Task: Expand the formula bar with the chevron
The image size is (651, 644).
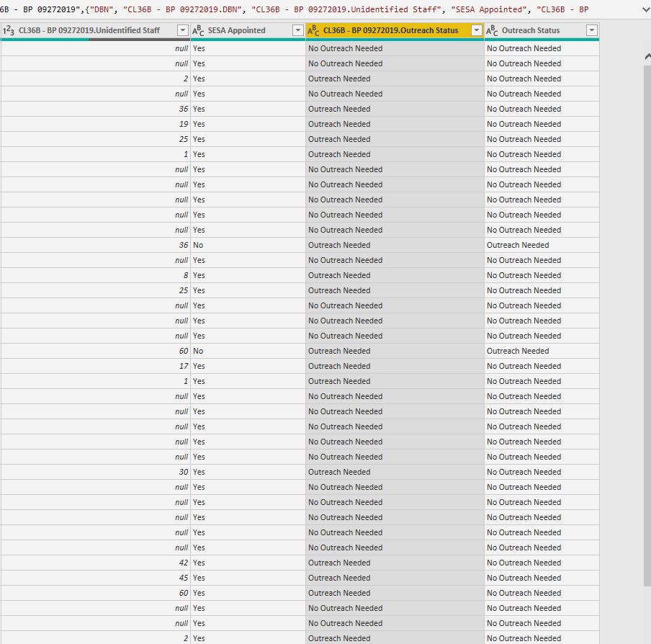Action: [646, 9]
